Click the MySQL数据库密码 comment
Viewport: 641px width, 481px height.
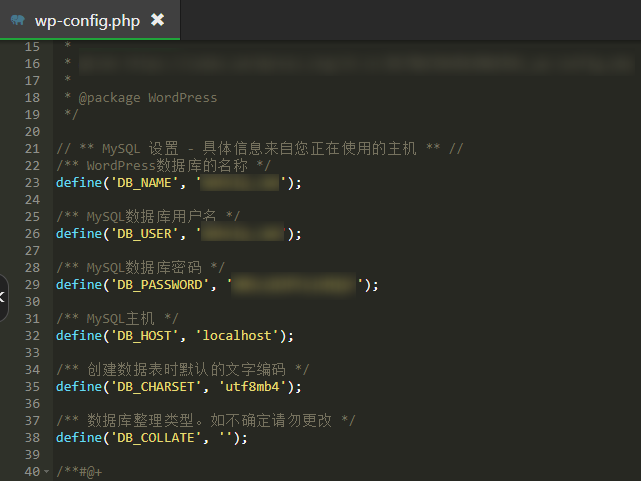[141, 268]
